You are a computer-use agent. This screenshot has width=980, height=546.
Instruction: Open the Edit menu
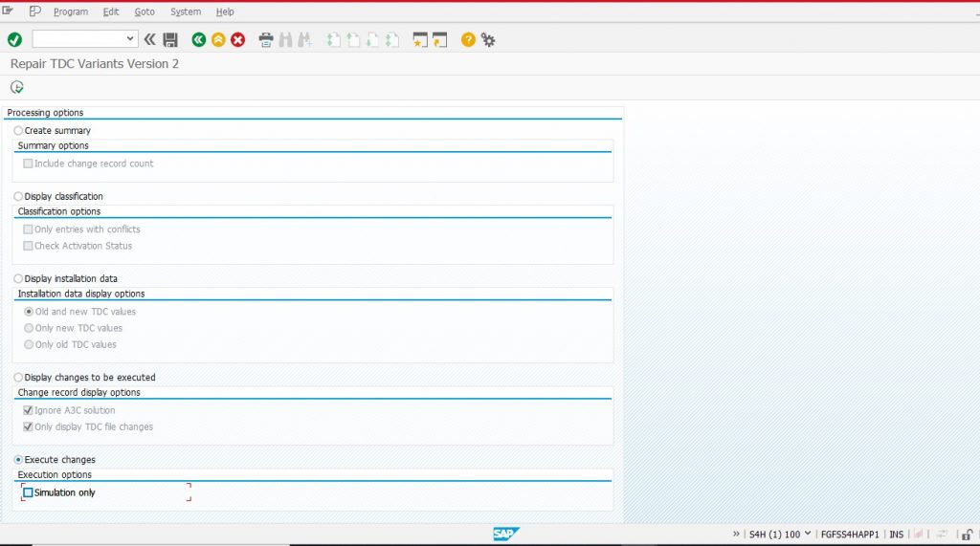click(111, 11)
